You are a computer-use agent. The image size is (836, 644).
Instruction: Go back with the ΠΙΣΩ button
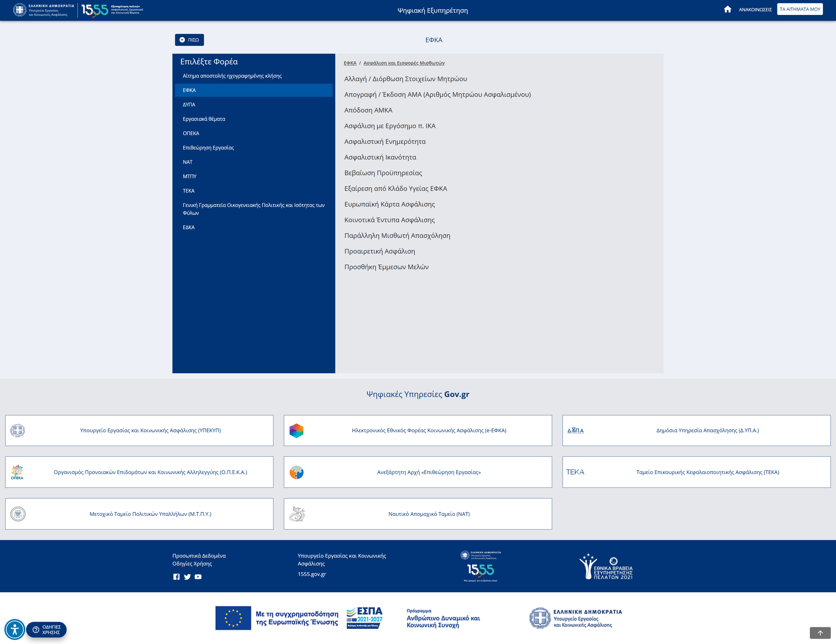pos(189,40)
